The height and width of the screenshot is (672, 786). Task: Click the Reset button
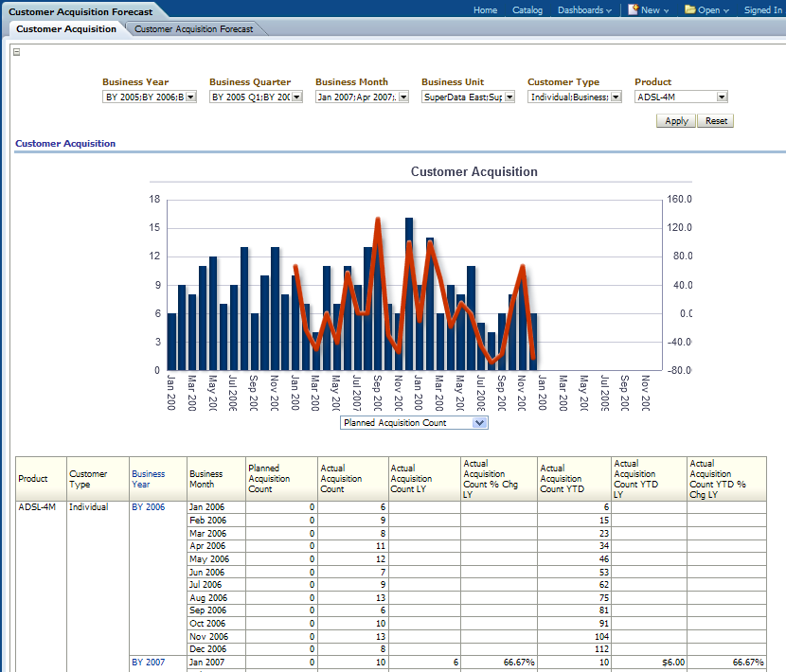click(716, 121)
